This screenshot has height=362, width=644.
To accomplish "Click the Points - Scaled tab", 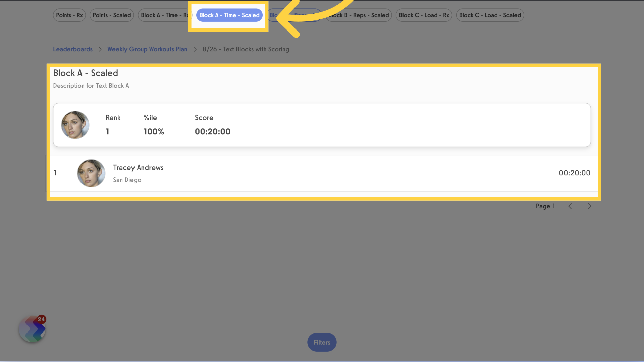I will click(111, 15).
